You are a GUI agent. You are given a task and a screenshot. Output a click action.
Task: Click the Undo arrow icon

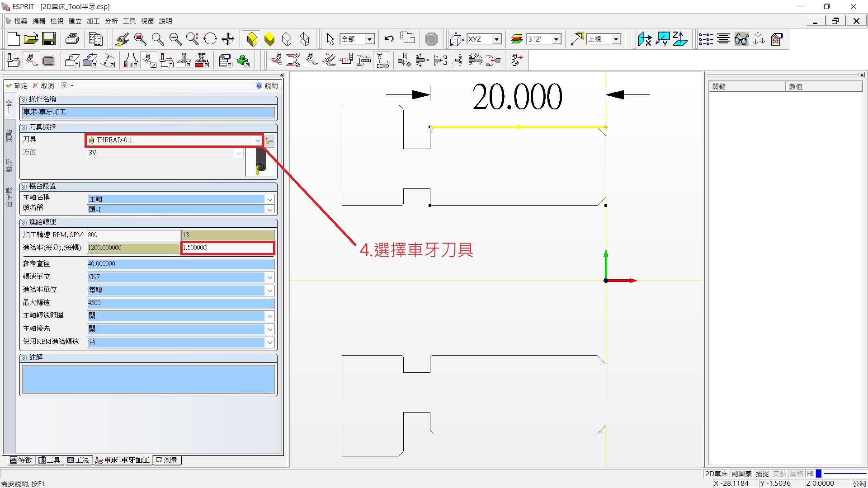(x=389, y=39)
